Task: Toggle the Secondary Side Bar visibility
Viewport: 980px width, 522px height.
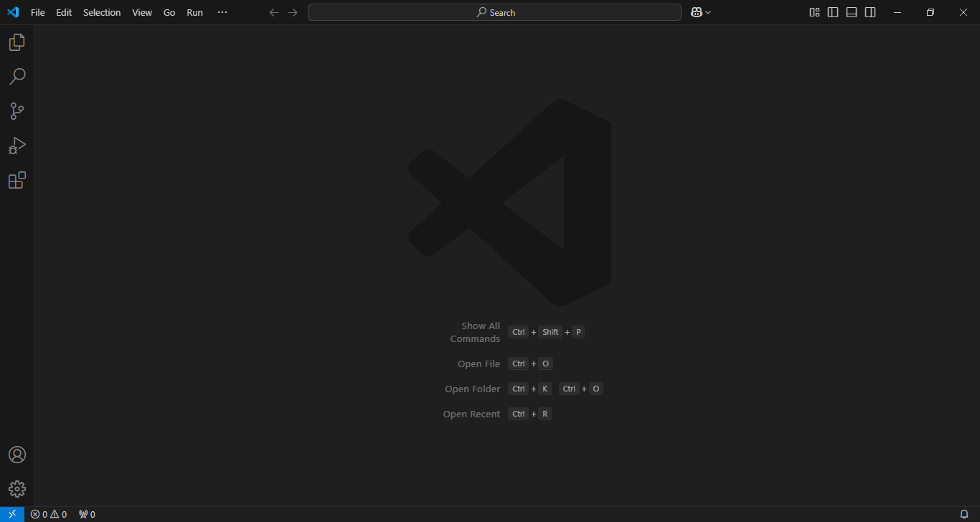Action: coord(870,12)
